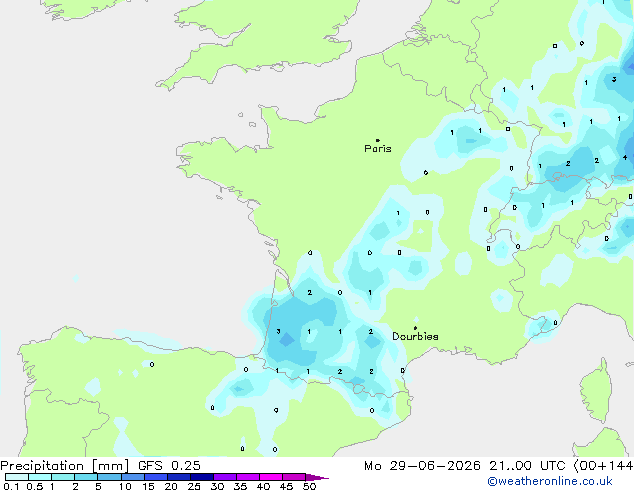Click the precipitation value '4' on the map

pyautogui.click(x=625, y=157)
